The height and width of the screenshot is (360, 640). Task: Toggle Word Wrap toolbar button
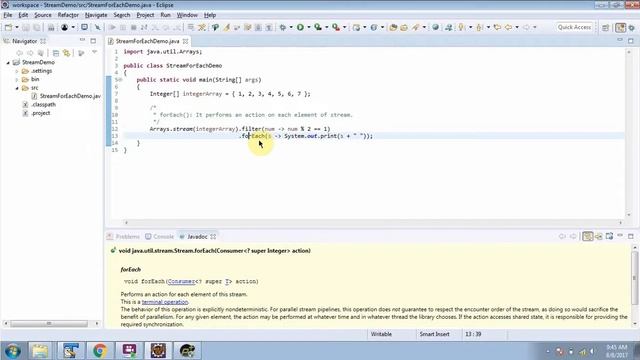tap(247, 27)
